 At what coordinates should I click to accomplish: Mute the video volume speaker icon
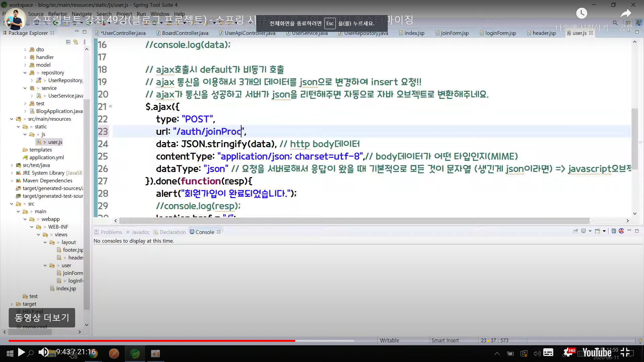[43, 352]
